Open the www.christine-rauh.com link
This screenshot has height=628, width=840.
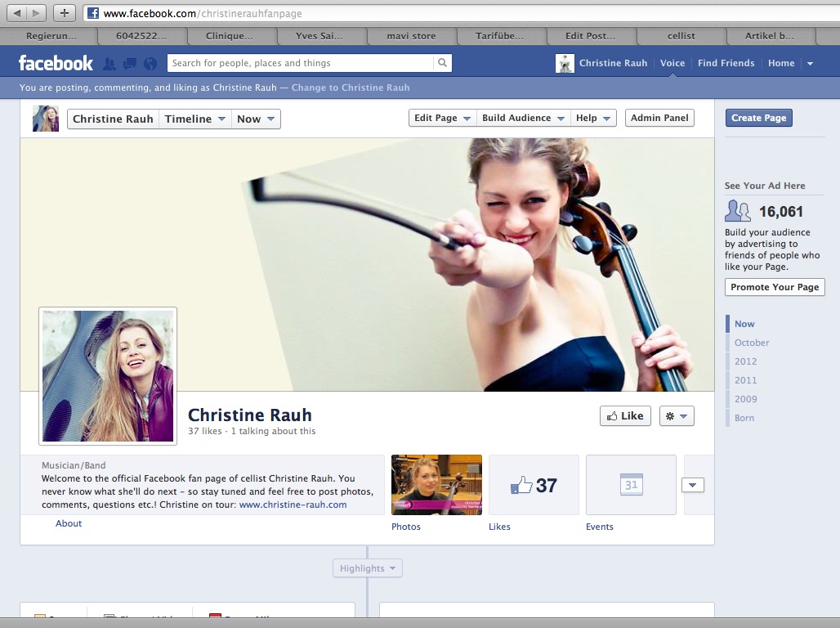(293, 505)
